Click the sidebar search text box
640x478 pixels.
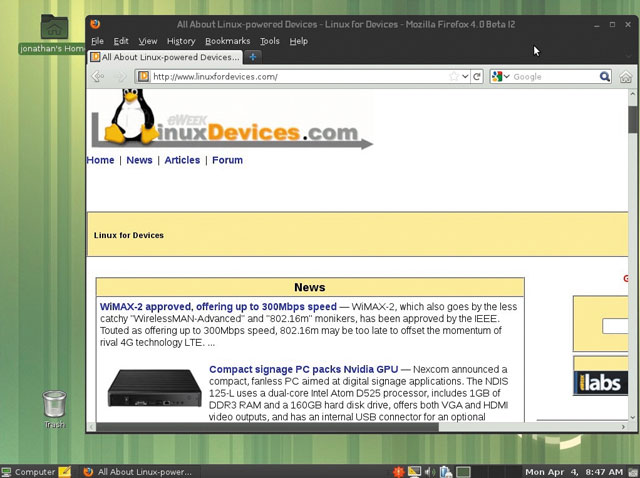[615, 326]
